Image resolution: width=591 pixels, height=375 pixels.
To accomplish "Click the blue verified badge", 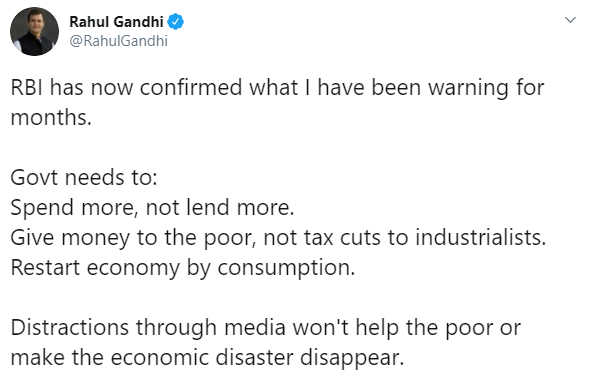I will 175,22.
